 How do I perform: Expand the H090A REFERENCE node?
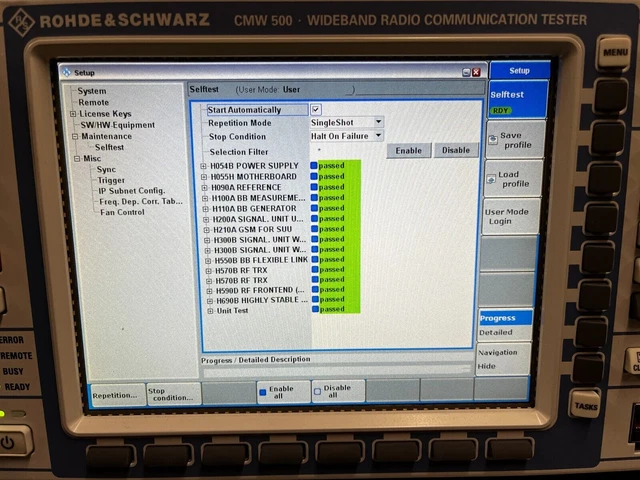click(204, 188)
